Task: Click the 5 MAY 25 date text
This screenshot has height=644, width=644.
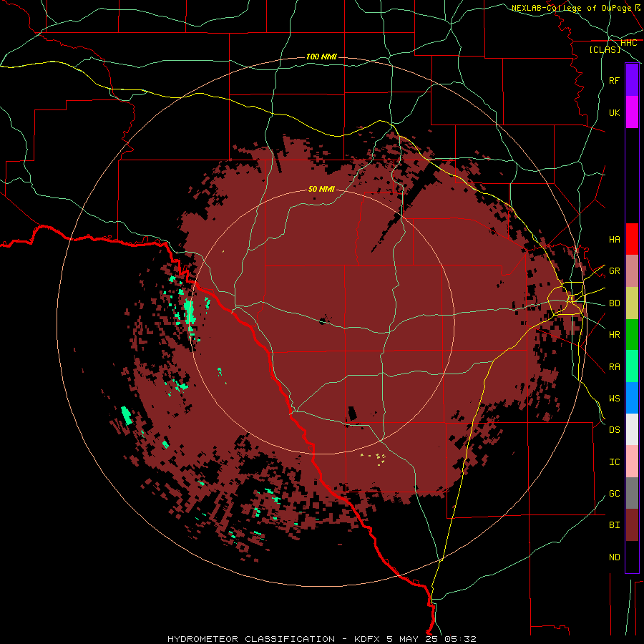Action: tap(412, 639)
